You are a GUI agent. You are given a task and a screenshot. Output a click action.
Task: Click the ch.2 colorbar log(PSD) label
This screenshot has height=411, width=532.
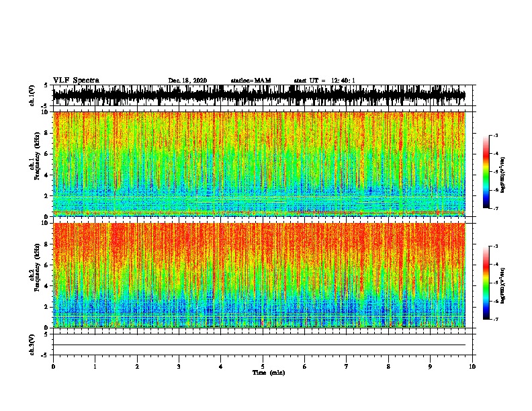pyautogui.click(x=502, y=285)
